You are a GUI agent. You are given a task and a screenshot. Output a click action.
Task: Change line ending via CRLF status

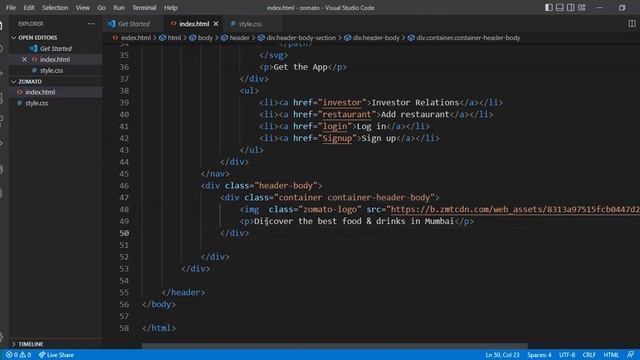[589, 355]
